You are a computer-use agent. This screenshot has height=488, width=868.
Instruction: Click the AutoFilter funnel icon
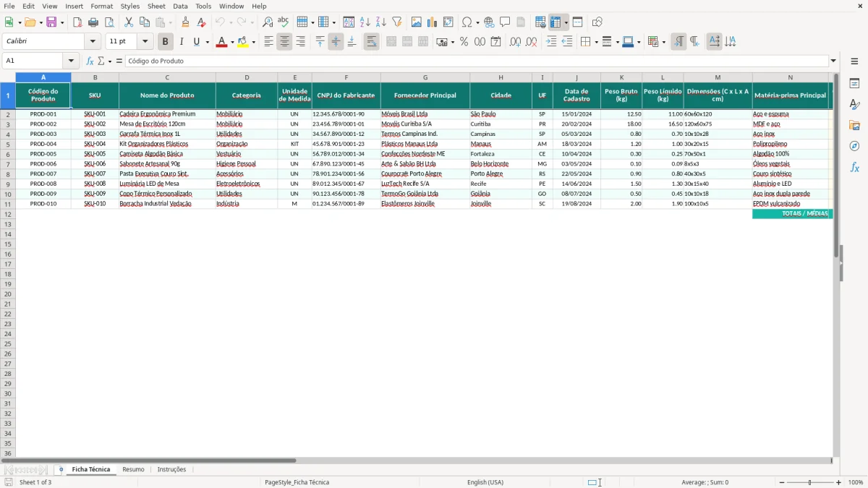(397, 22)
